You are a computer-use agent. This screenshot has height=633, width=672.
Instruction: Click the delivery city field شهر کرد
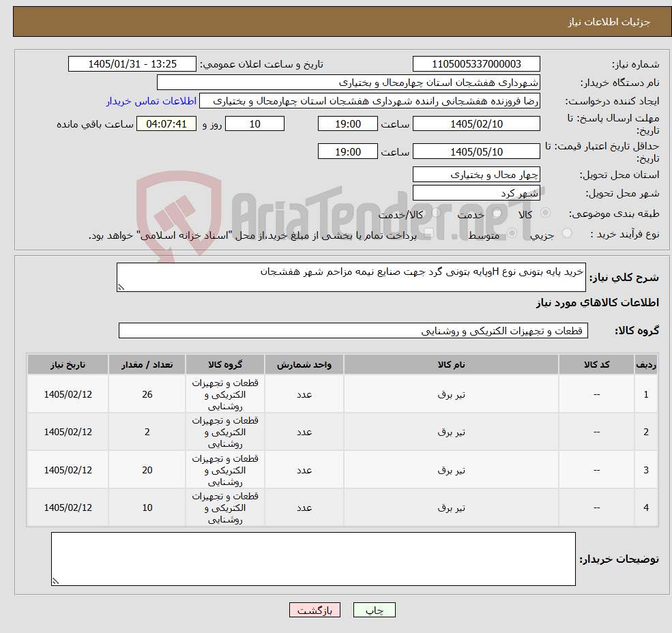[x=476, y=193]
